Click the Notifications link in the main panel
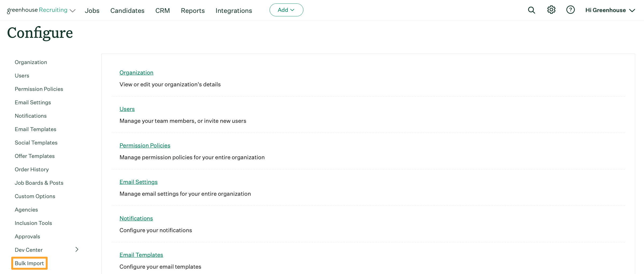The width and height of the screenshot is (644, 274). click(136, 218)
